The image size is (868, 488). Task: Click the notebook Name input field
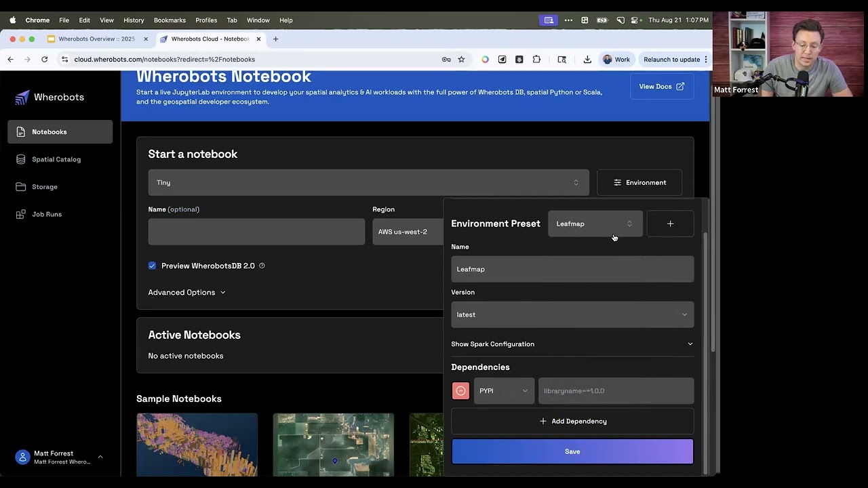point(256,232)
